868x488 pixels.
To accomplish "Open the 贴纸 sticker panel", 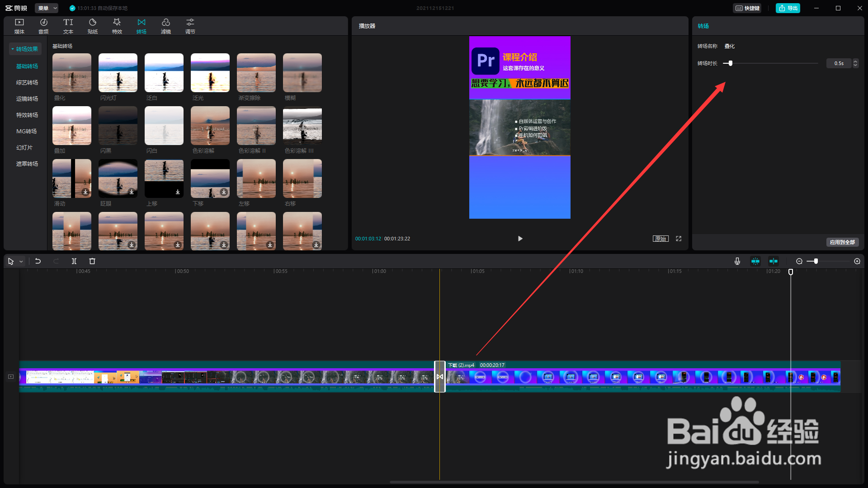I will pos(93,26).
